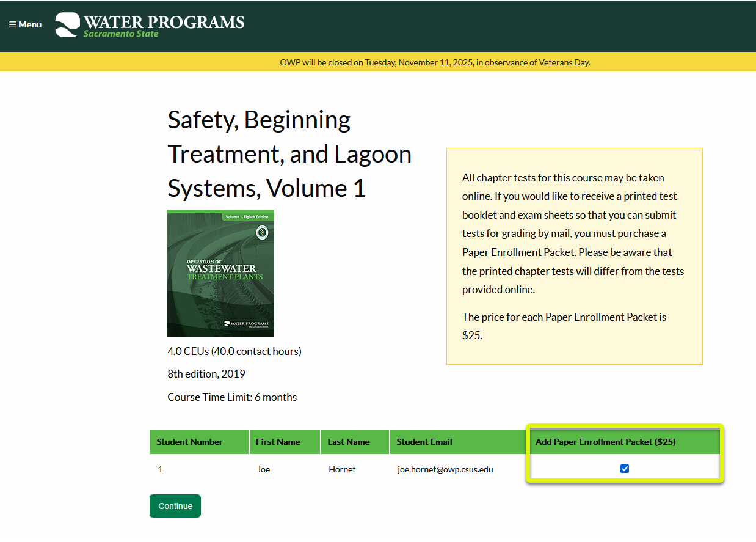
Task: Click the first name cell Joe
Action: pyautogui.click(x=263, y=469)
